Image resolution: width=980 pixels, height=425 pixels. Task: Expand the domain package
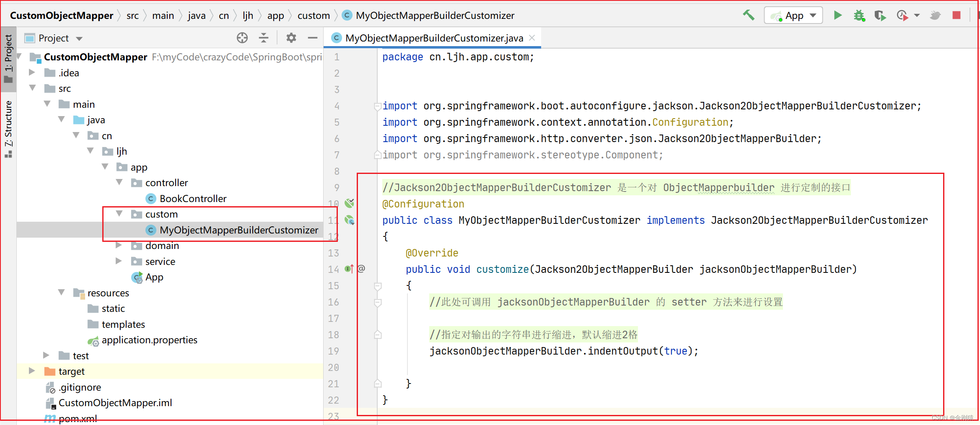[119, 245]
